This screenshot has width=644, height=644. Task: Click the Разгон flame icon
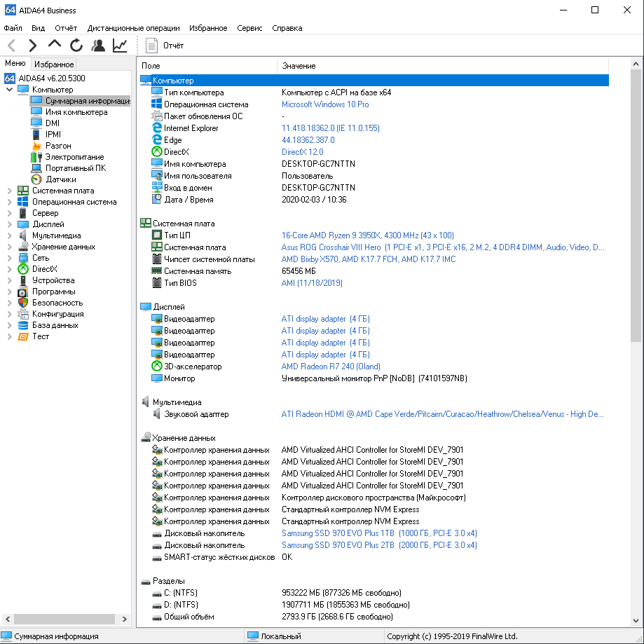tap(36, 145)
